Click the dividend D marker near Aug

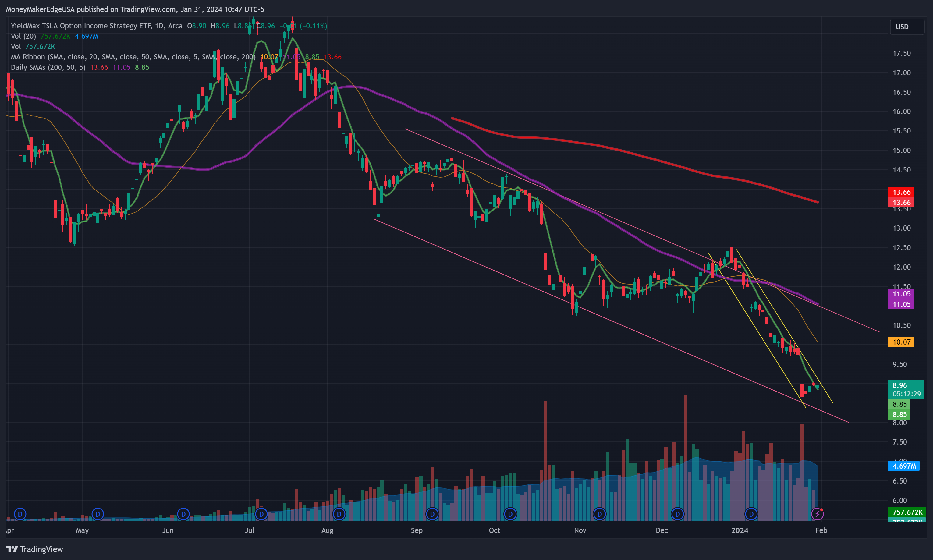tap(339, 514)
